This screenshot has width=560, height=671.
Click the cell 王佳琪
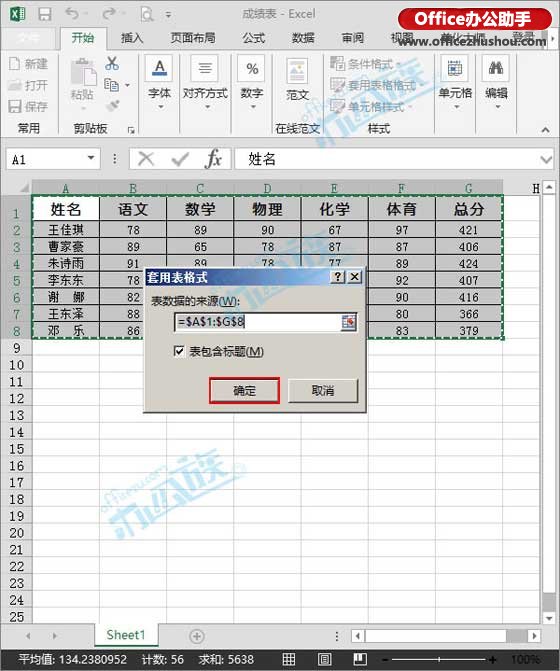[x=65, y=229]
